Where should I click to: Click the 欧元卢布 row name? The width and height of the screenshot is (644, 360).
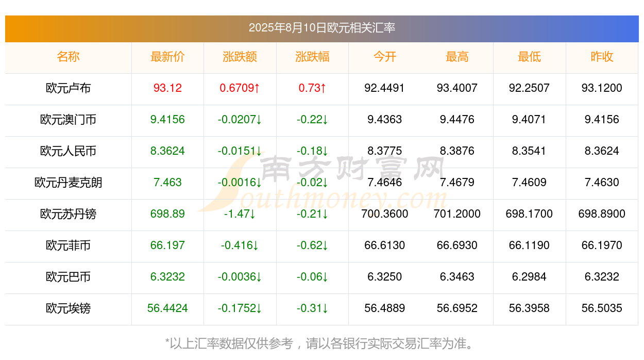pyautogui.click(x=69, y=88)
